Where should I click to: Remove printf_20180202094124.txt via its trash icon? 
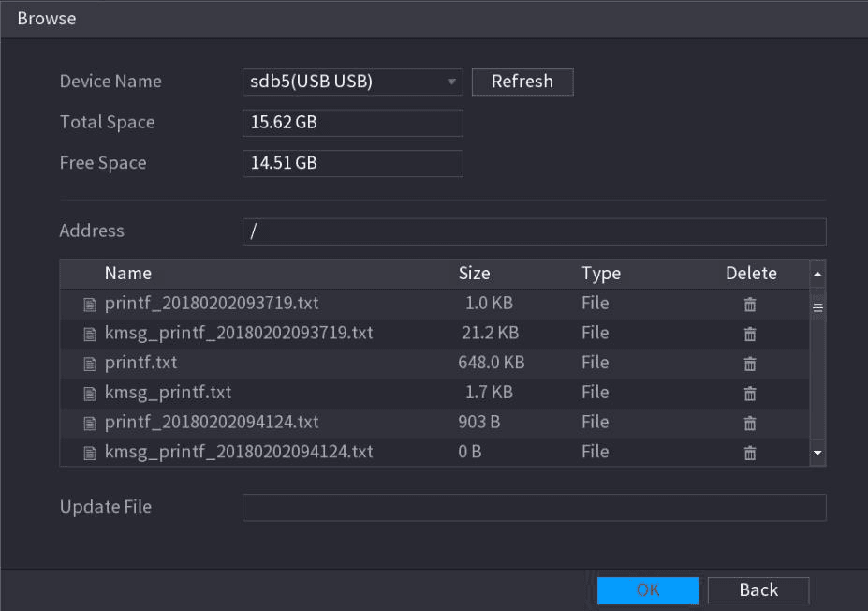(749, 424)
